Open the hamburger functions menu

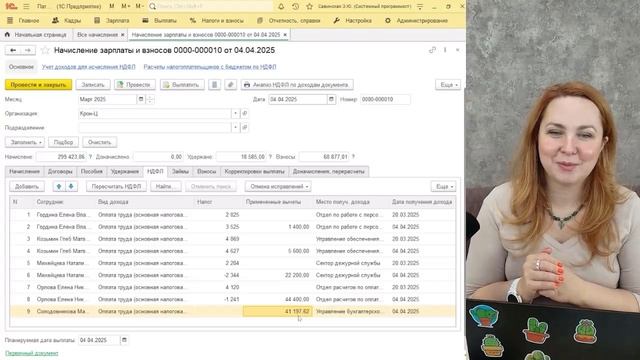click(26, 7)
